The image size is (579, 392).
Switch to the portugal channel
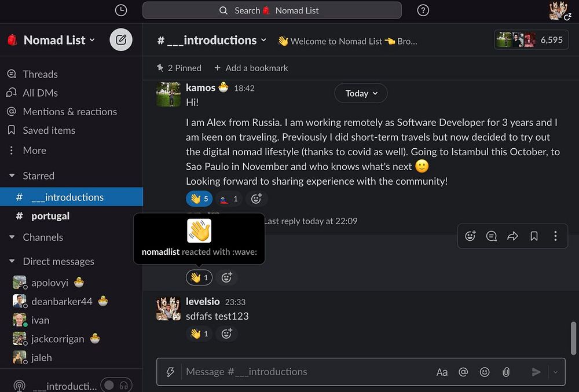coord(71,216)
